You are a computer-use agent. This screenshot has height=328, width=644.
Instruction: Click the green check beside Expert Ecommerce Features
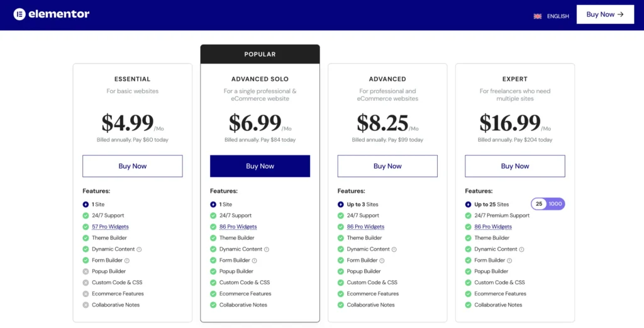[x=468, y=293]
